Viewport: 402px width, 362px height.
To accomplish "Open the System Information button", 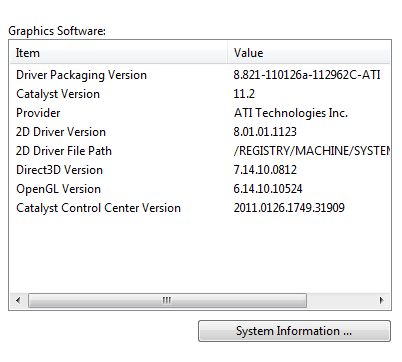I will (x=294, y=331).
